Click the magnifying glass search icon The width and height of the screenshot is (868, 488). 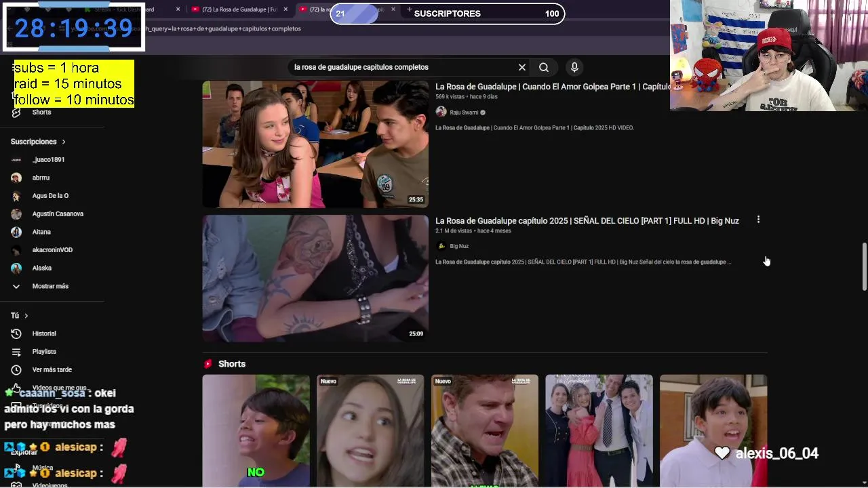tap(544, 67)
